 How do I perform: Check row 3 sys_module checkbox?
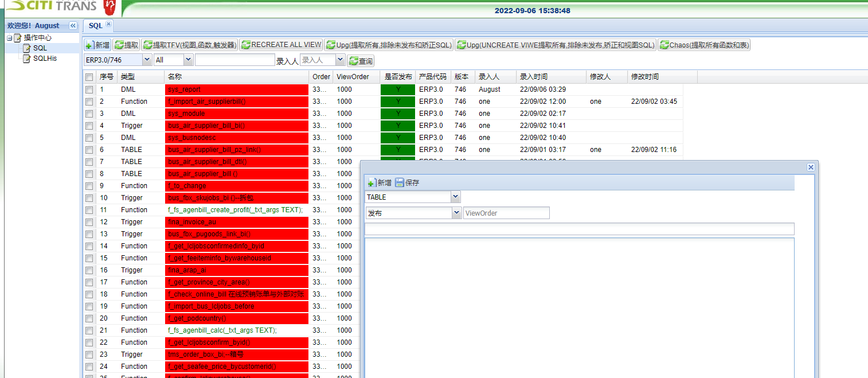(x=89, y=114)
